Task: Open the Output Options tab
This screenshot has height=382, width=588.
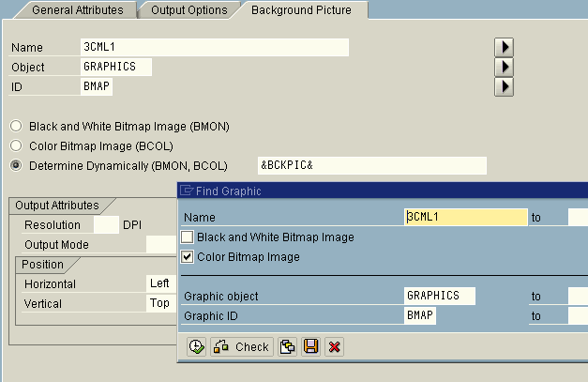Action: pyautogui.click(x=188, y=10)
